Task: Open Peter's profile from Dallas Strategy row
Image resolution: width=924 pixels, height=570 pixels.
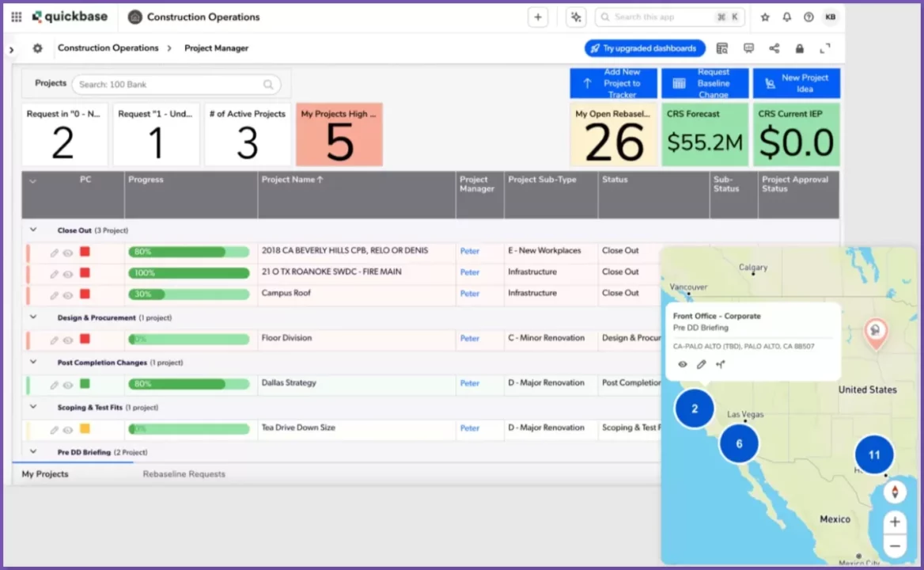Action: [x=469, y=382]
